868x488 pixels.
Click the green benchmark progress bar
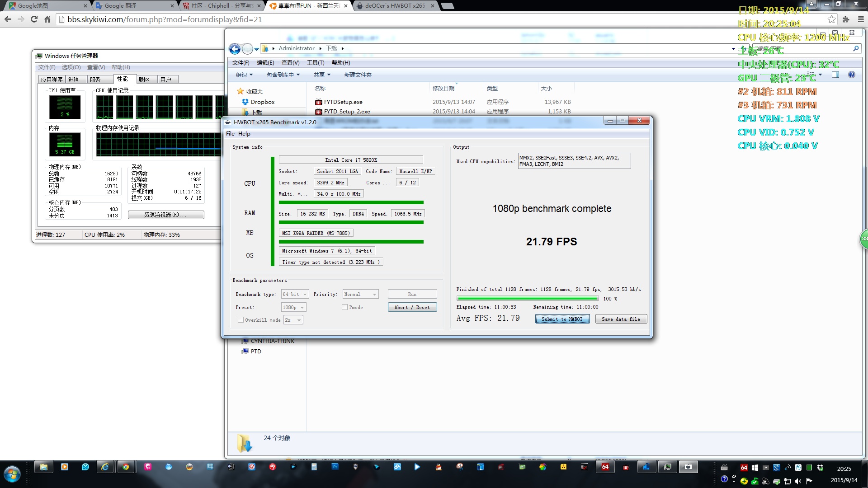pos(527,299)
